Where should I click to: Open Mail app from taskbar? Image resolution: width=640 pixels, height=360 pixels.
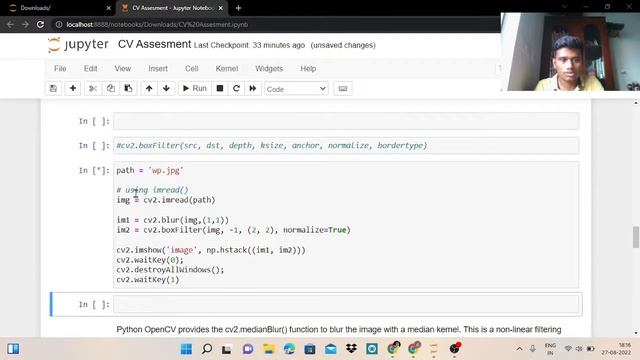(x=331, y=349)
